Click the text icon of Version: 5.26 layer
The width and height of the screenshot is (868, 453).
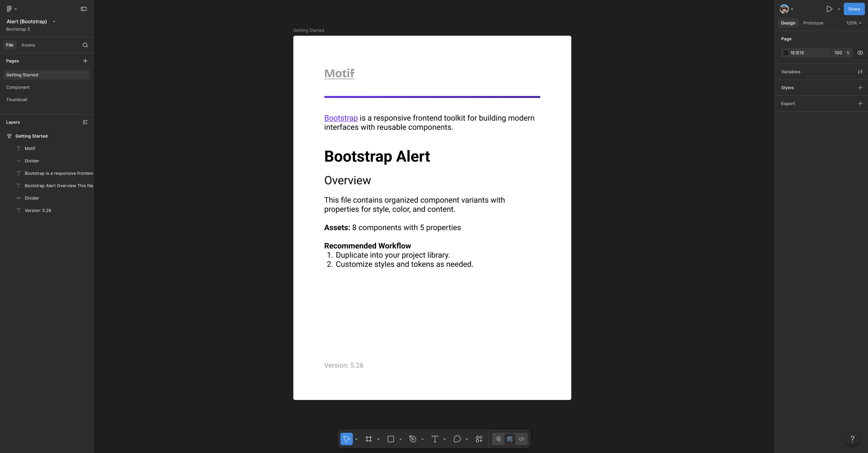(19, 211)
